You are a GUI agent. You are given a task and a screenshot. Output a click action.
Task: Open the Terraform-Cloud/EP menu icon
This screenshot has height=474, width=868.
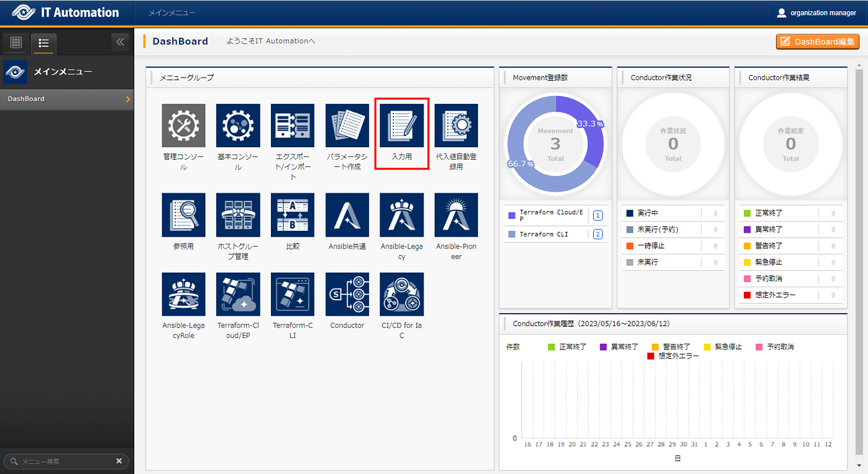[x=238, y=295]
